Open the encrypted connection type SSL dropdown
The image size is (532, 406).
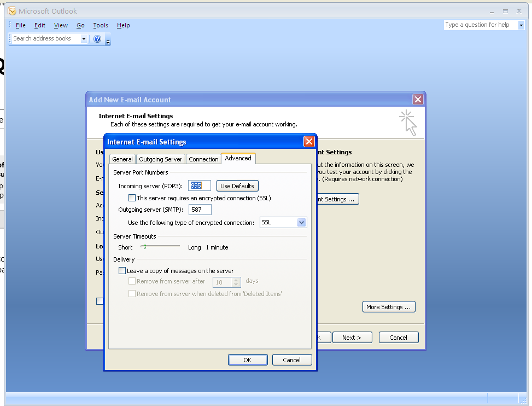[x=301, y=222]
